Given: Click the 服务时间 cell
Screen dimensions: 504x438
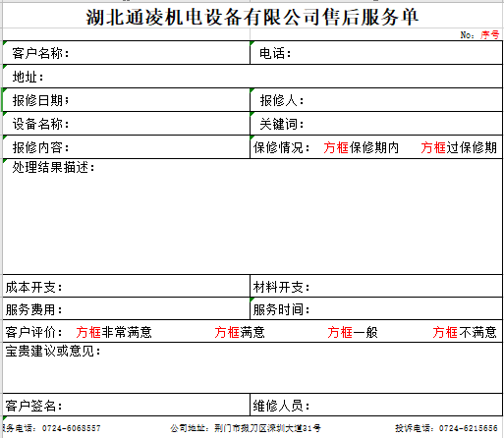Looking at the screenshot, I should 376,309.
